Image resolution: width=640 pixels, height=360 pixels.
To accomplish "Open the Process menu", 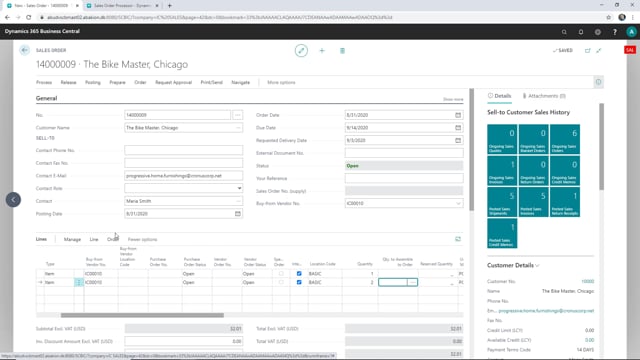I will click(x=44, y=82).
